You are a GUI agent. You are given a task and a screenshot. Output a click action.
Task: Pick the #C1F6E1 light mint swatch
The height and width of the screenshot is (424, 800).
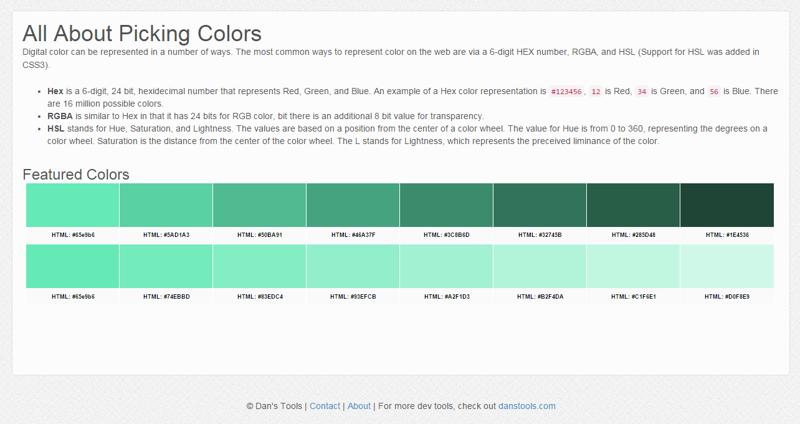(633, 266)
